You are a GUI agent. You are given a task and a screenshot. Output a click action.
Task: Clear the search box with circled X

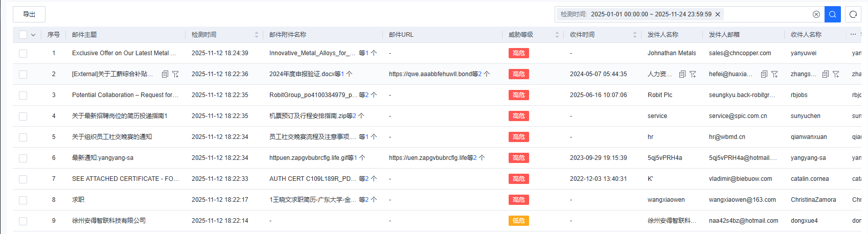816,14
